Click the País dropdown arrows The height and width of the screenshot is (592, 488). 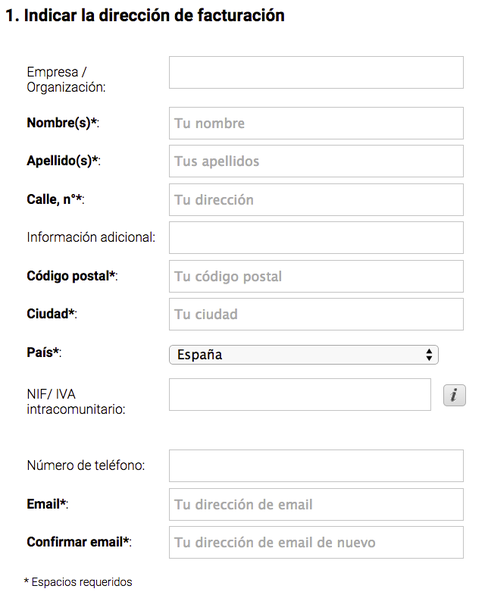(429, 355)
